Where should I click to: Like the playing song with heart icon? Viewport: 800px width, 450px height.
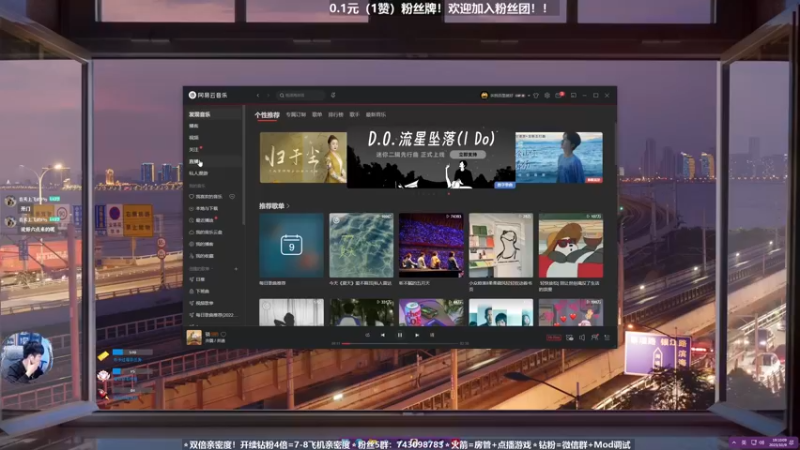(223, 334)
